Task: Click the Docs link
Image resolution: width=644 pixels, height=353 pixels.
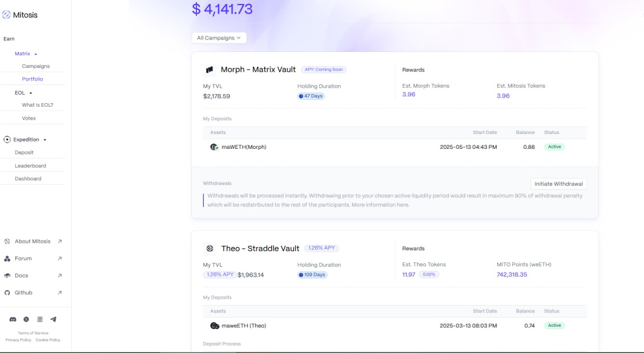Action: 21,276
